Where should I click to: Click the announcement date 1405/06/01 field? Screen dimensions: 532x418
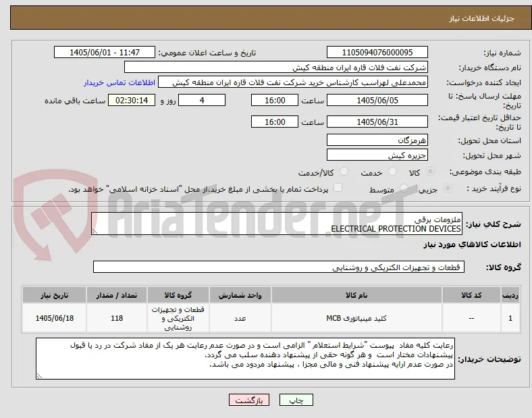105,52
